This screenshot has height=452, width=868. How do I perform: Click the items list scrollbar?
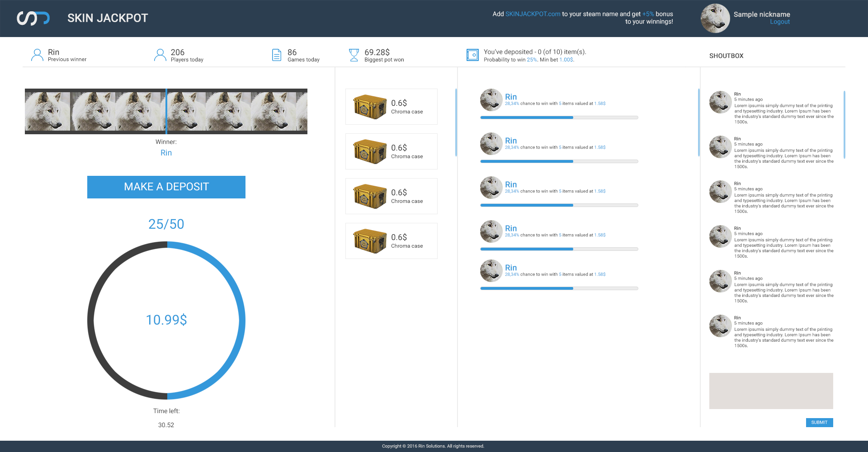(x=456, y=122)
